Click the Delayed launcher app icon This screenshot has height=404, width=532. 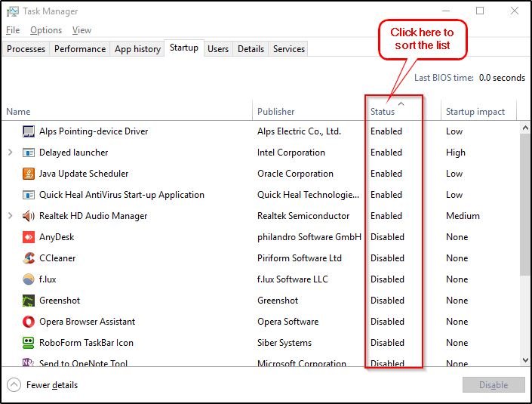coord(29,153)
